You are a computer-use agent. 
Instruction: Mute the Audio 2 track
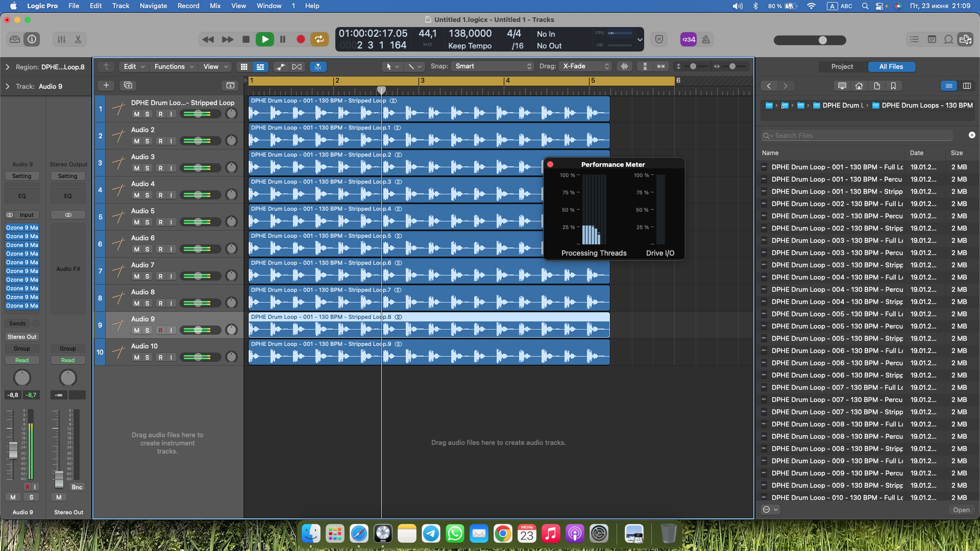coord(136,141)
